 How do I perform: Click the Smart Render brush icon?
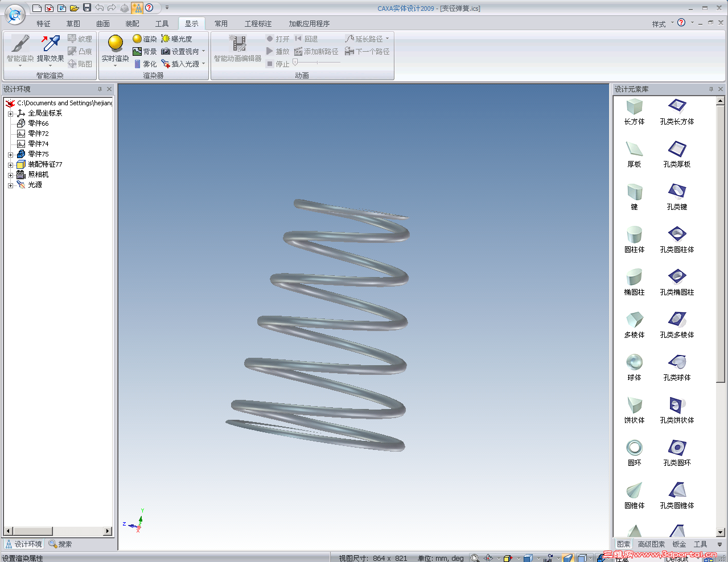(20, 44)
